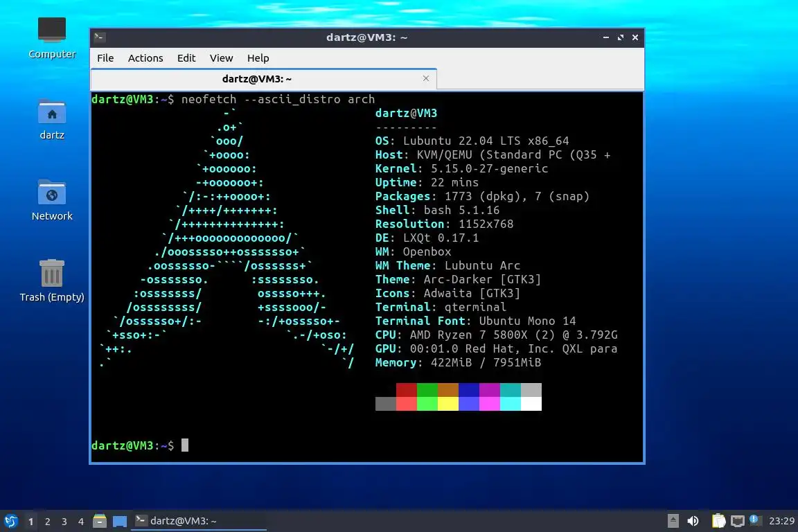Click the terminal icon in title bar
Screen dimensions: 798x532
point(100,37)
